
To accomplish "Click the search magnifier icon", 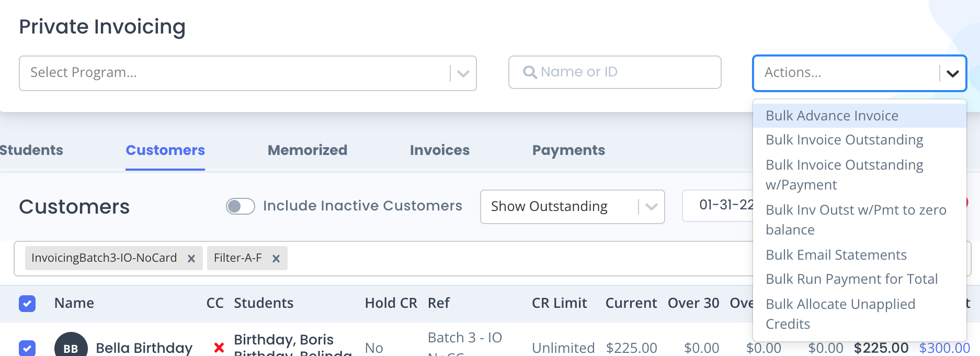I will (x=530, y=72).
